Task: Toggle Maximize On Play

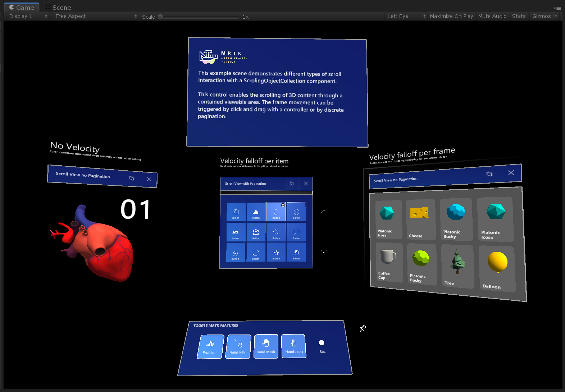Action: click(x=451, y=16)
